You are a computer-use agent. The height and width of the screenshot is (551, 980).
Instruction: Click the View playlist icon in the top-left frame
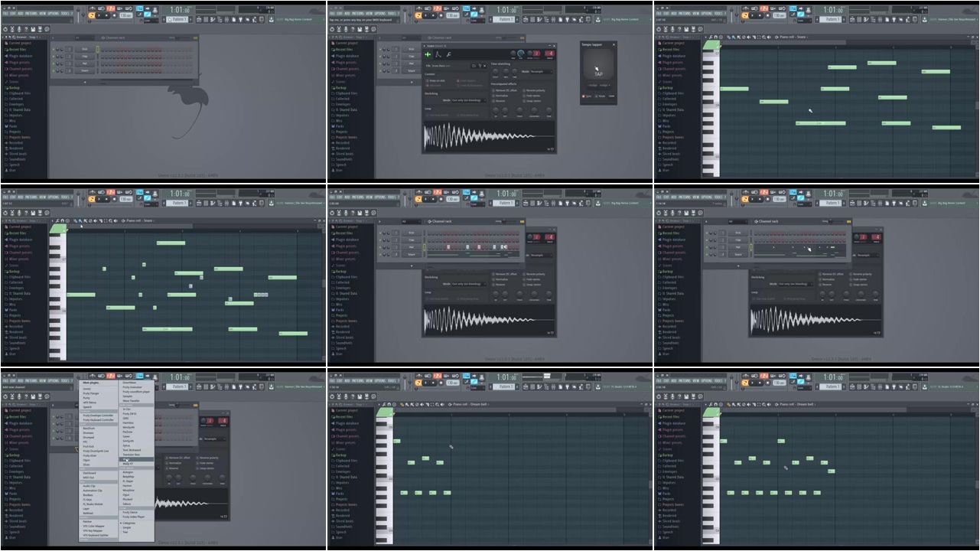199,19
